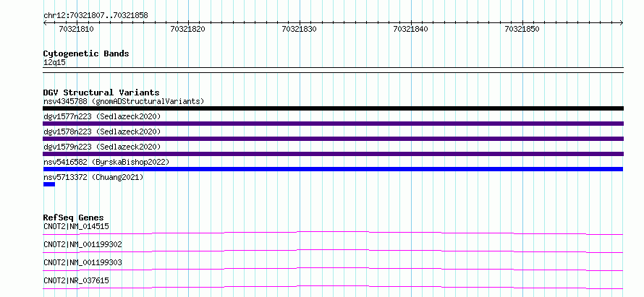Click the right arrowhead of the ruler

[622, 23]
